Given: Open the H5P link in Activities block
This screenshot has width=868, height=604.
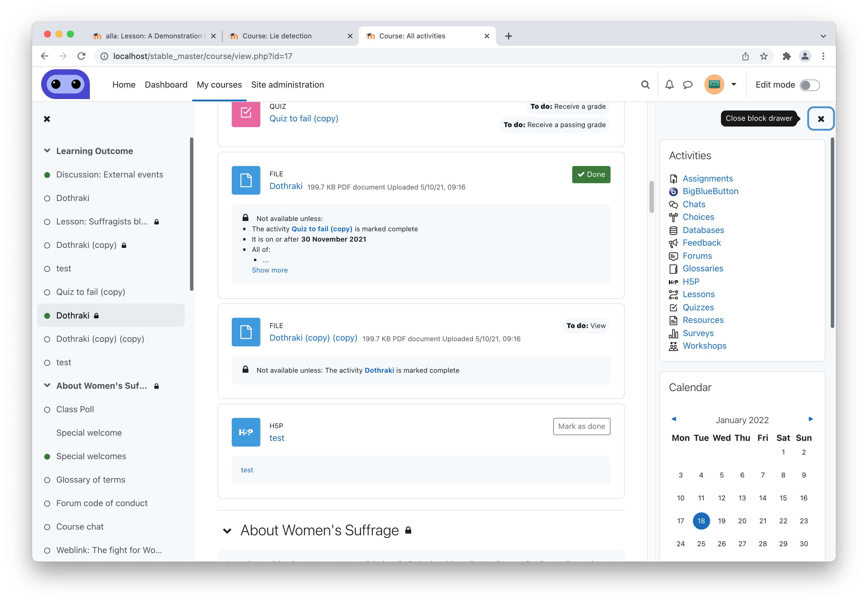Looking at the screenshot, I should click(x=691, y=281).
